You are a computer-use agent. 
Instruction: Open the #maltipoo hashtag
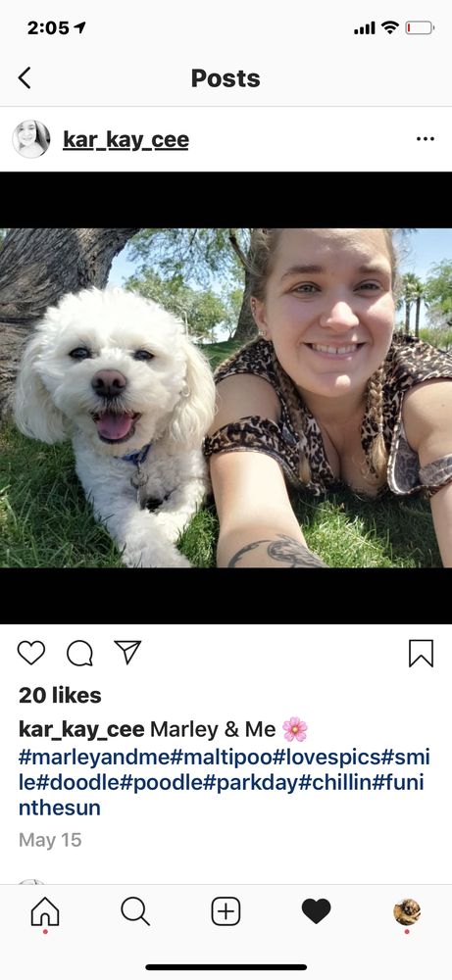tap(222, 757)
